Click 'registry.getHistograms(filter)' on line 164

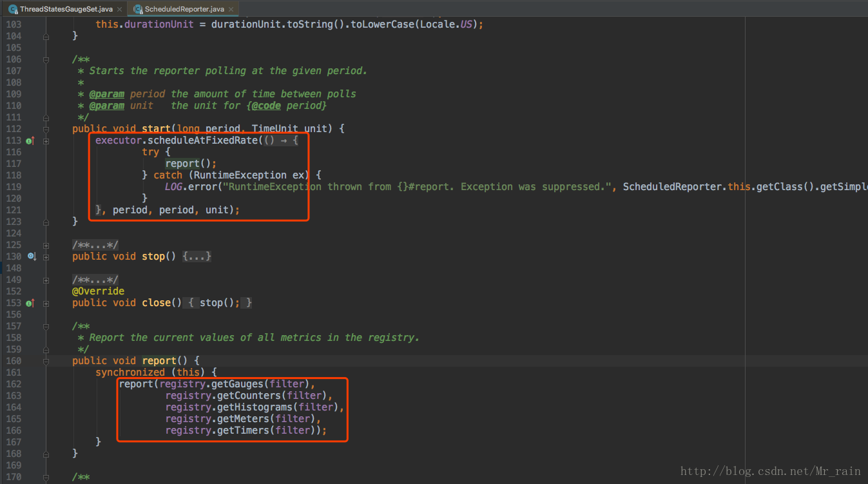pos(252,407)
